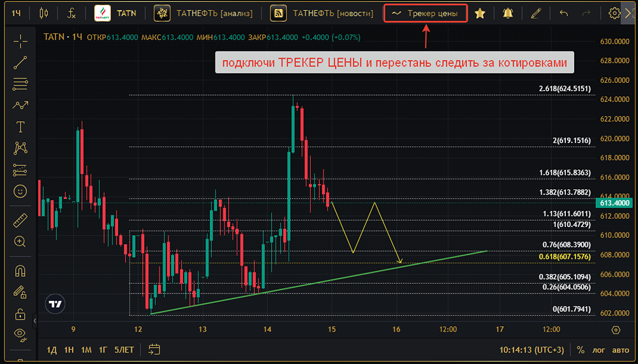
Task: Open the Fibonacci retracement tools
Action: click(x=20, y=84)
